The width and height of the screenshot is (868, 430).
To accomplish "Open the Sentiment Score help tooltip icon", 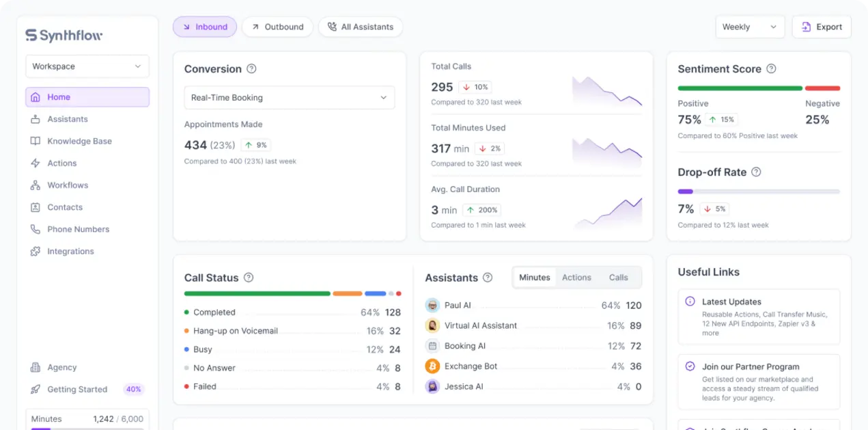I will [x=771, y=69].
